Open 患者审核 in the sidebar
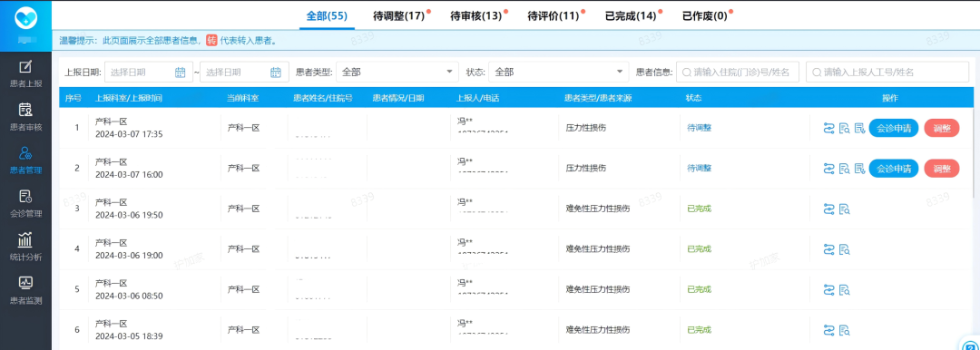980x350 pixels. click(x=25, y=118)
